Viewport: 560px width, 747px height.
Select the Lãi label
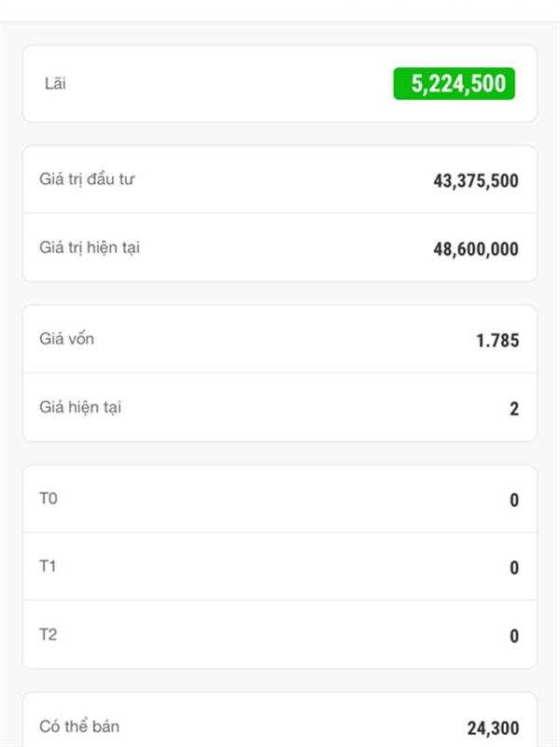pyautogui.click(x=55, y=83)
